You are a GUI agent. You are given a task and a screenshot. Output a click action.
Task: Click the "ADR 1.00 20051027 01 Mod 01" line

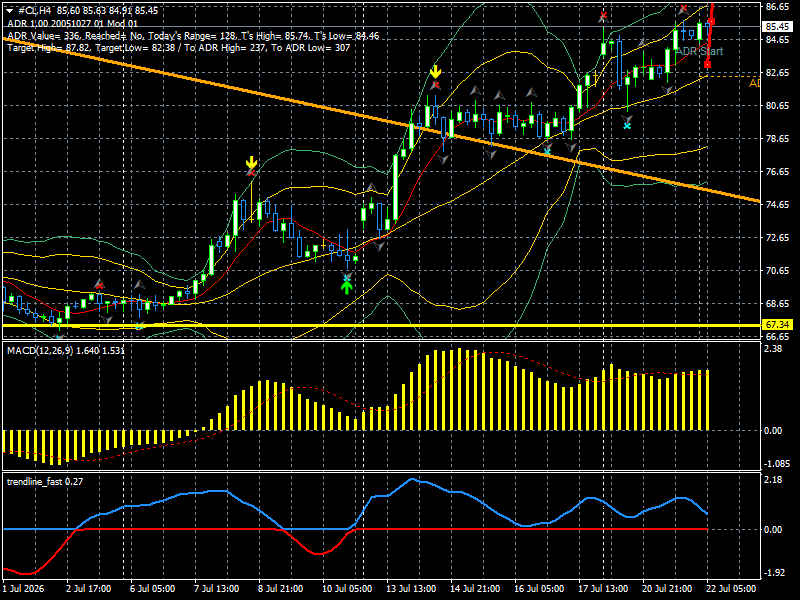click(72, 23)
